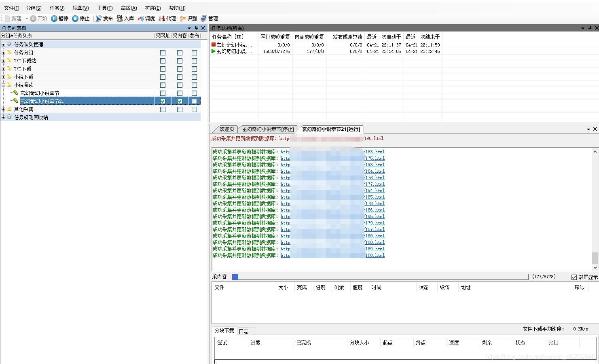Open the 分组(S) menu

[34, 8]
